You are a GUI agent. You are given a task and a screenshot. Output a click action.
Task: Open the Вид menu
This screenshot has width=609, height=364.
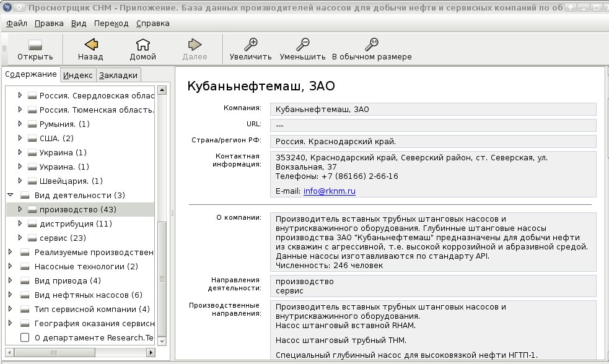coord(79,24)
